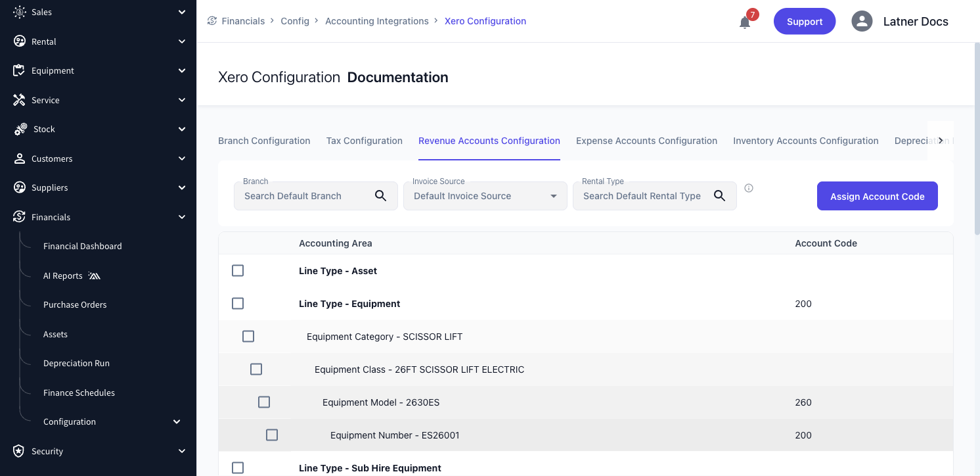Screen dimensions: 980x476
Task: Open Depreciation Run menu item
Action: pos(76,363)
